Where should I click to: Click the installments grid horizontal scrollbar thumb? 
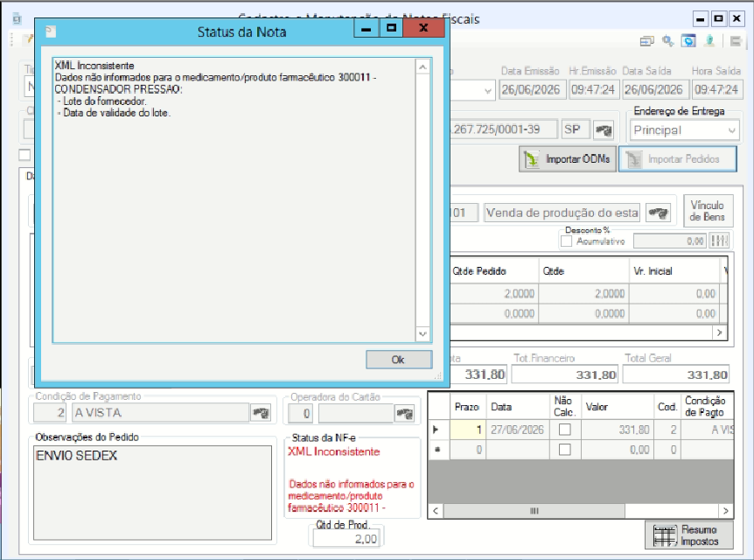pos(534,511)
